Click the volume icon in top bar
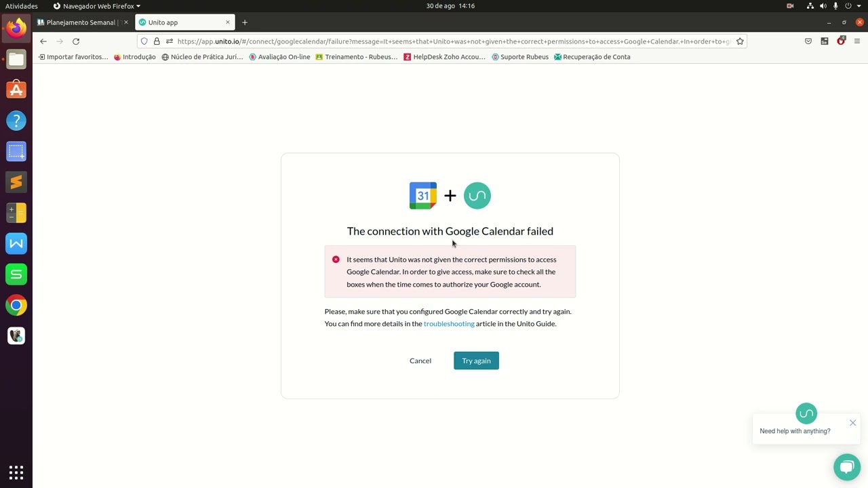Image resolution: width=868 pixels, height=488 pixels. 823,6
